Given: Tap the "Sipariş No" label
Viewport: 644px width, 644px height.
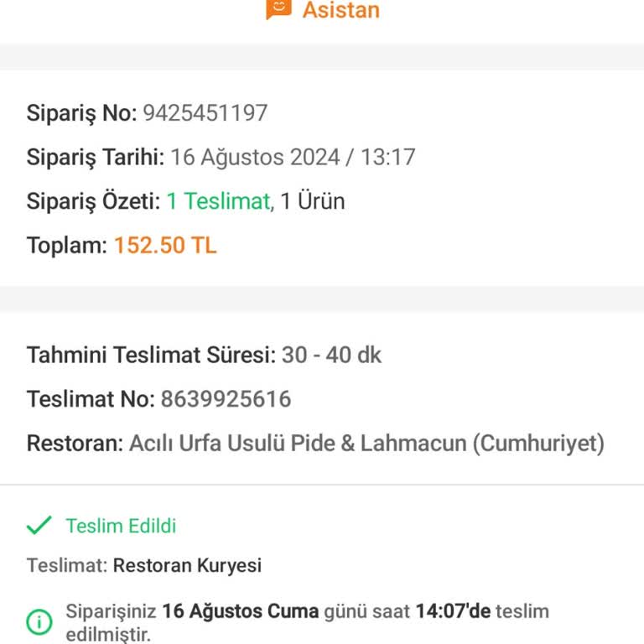Looking at the screenshot, I should click(x=81, y=112).
